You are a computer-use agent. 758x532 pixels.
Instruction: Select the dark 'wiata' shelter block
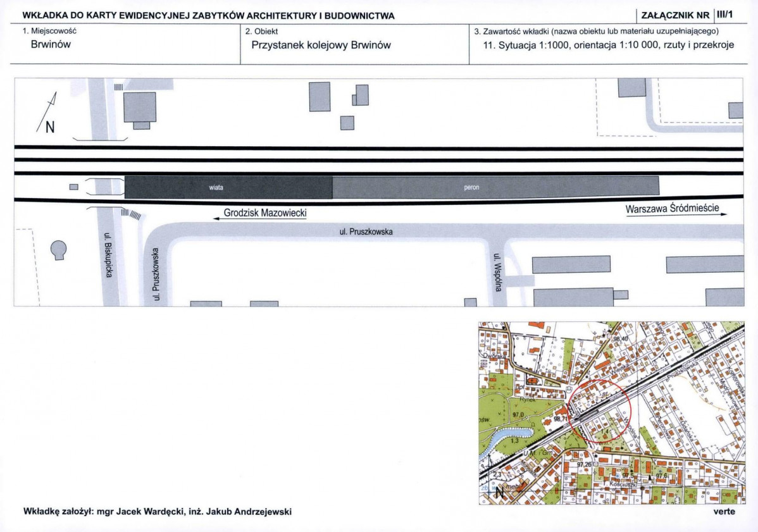tap(228, 188)
